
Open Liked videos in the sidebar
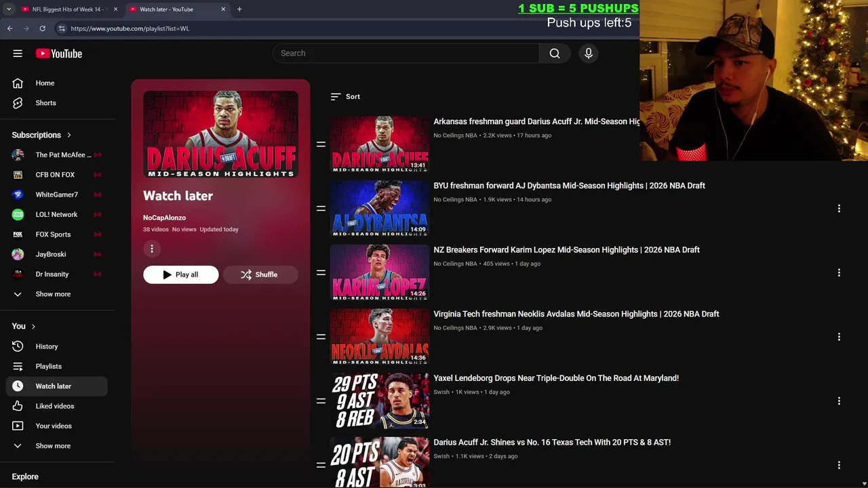(x=57, y=406)
